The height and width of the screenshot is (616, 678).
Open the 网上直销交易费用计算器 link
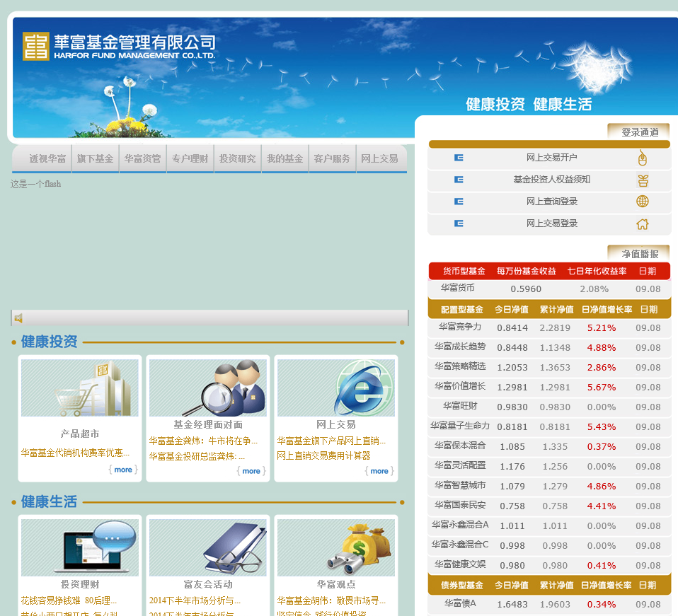[323, 455]
